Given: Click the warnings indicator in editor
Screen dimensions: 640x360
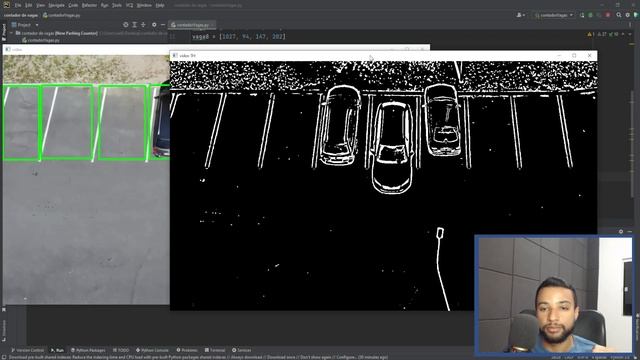Looking at the screenshot, I should pyautogui.click(x=591, y=35).
